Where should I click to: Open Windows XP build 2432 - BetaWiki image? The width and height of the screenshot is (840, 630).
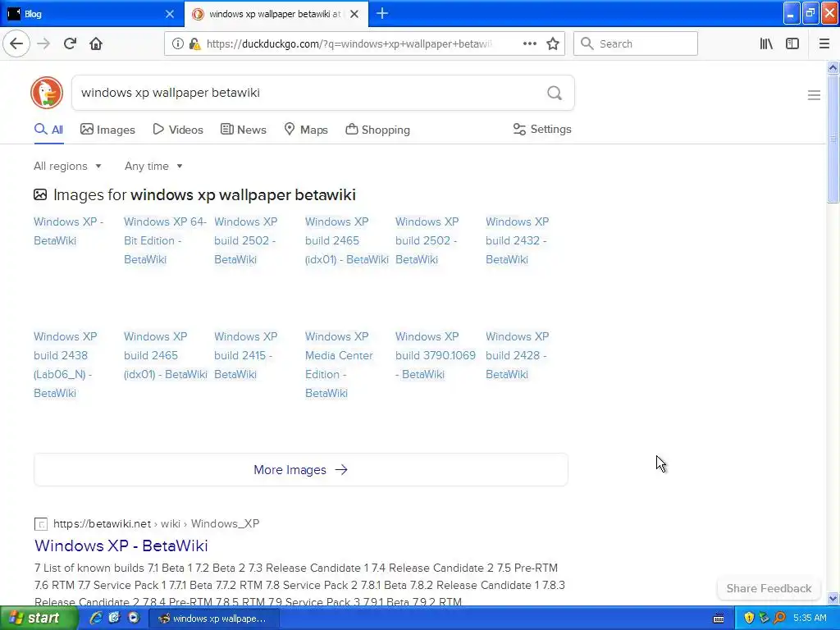(518, 240)
